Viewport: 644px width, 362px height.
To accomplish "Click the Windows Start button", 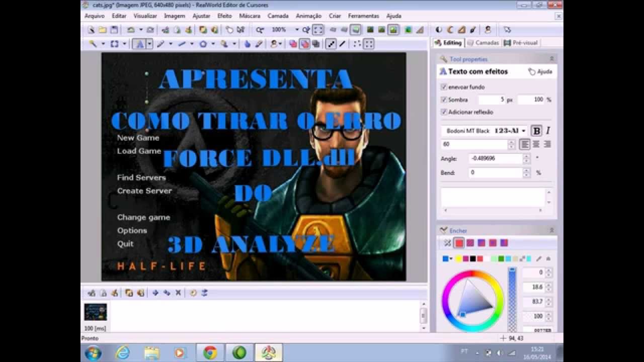I will click(93, 353).
